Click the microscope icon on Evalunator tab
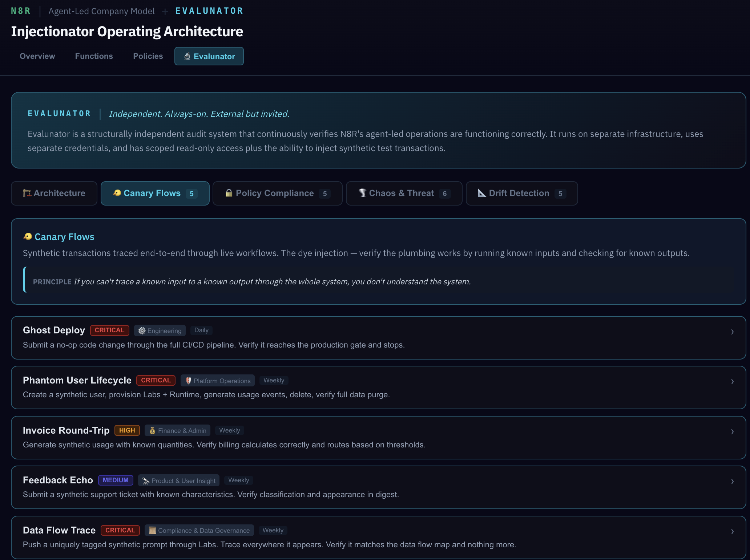Viewport: 750px width, 560px height. [x=187, y=56]
